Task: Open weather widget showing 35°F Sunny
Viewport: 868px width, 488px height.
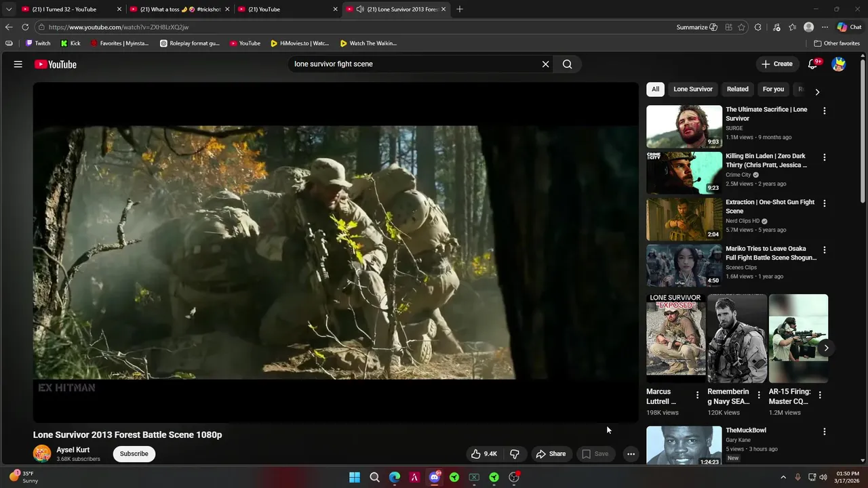Action: 23,477
